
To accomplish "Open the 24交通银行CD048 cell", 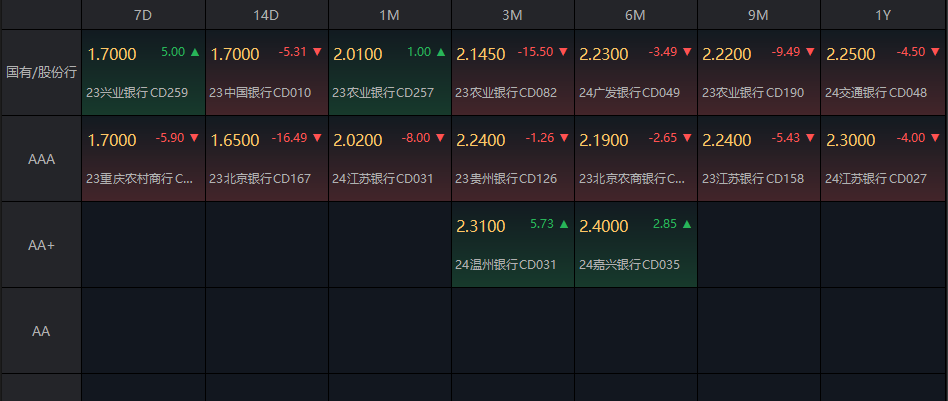I will point(875,93).
